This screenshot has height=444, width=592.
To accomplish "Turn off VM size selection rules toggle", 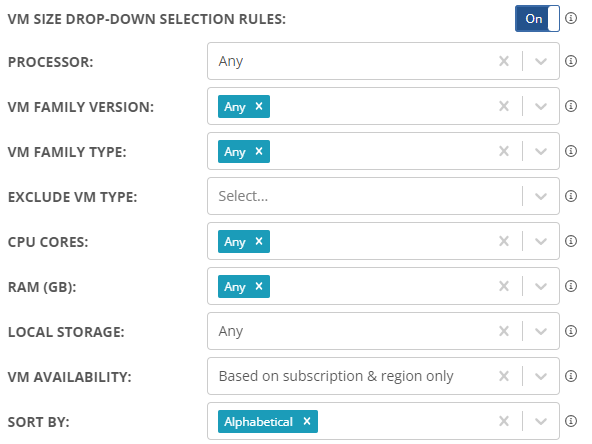I will tap(537, 18).
